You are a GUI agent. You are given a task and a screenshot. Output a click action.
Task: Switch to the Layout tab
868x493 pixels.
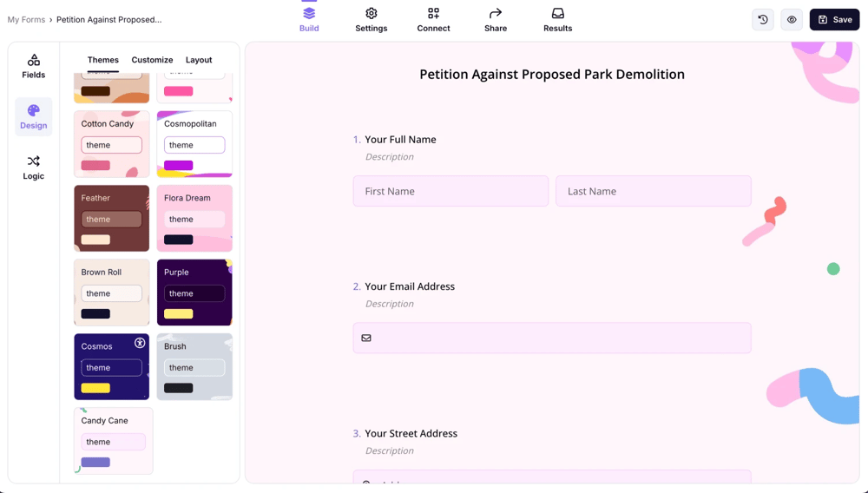(x=199, y=60)
